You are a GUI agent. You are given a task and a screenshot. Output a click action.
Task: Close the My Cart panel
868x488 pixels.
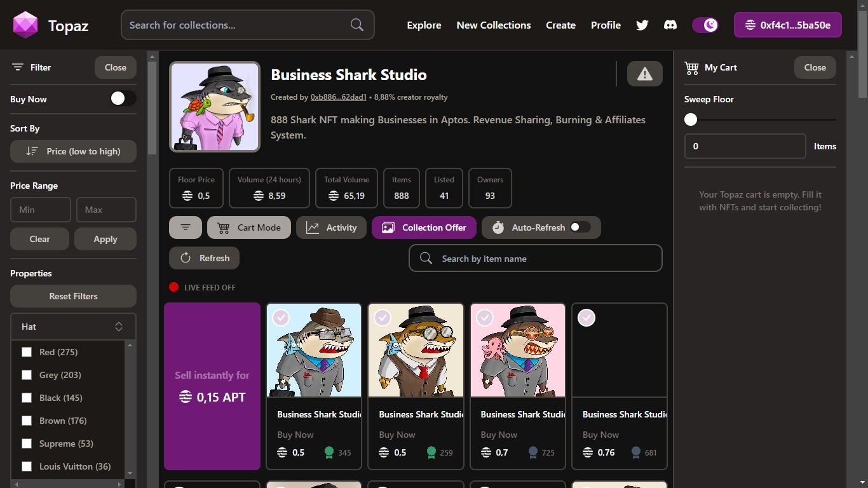click(x=815, y=67)
